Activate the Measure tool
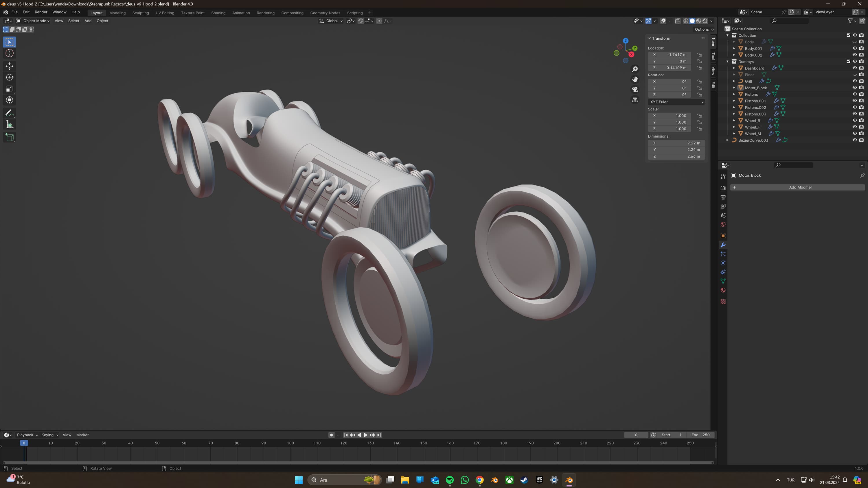The height and width of the screenshot is (488, 868). tap(10, 125)
